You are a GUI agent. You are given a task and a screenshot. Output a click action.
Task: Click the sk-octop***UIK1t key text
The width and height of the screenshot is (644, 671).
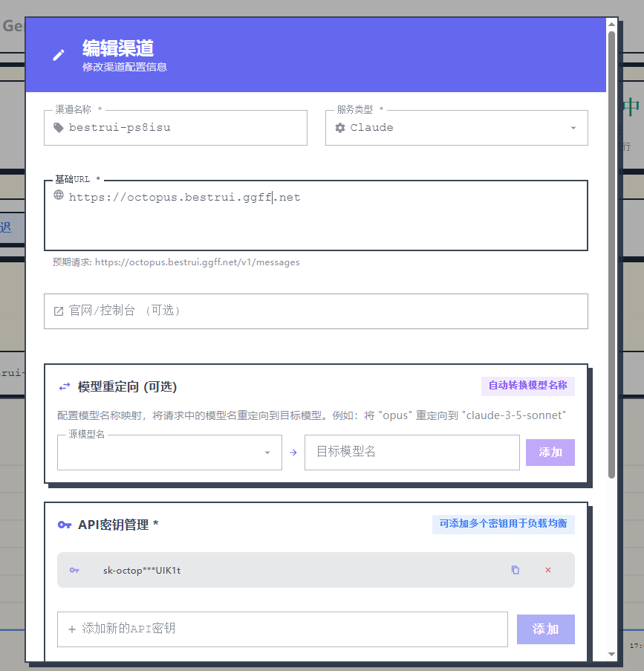click(x=142, y=570)
